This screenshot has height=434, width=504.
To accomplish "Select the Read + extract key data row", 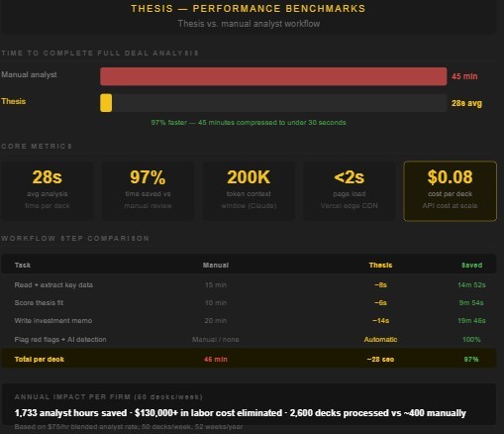I will 249,284.
